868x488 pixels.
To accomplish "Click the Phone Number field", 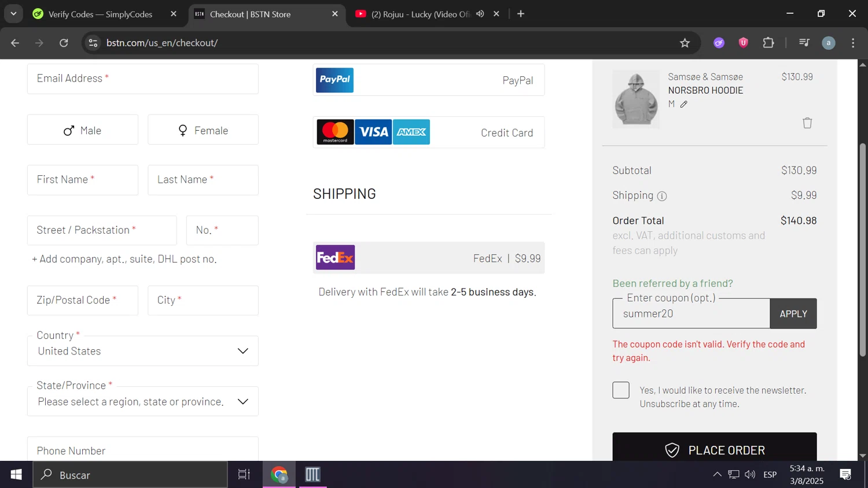I will coord(143,449).
